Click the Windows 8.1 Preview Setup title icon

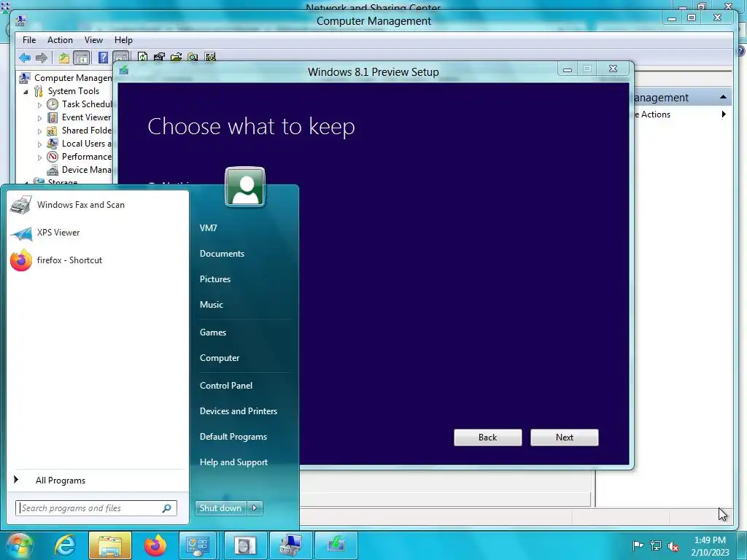pyautogui.click(x=124, y=71)
